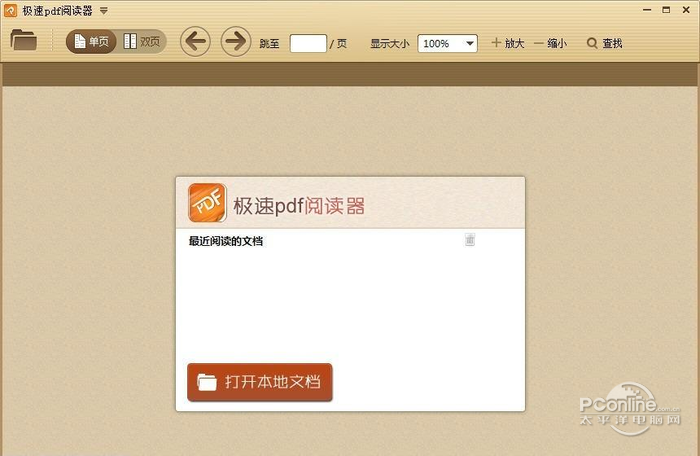Open the title bar dropdown menu arrow

coord(104,10)
